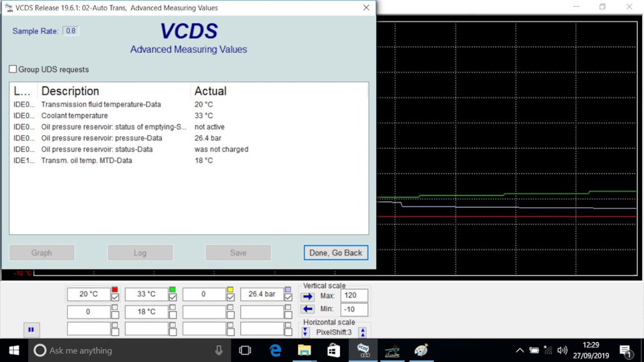The height and width of the screenshot is (362, 644).
Task: Click the 'not active' actual value
Action: [209, 127]
